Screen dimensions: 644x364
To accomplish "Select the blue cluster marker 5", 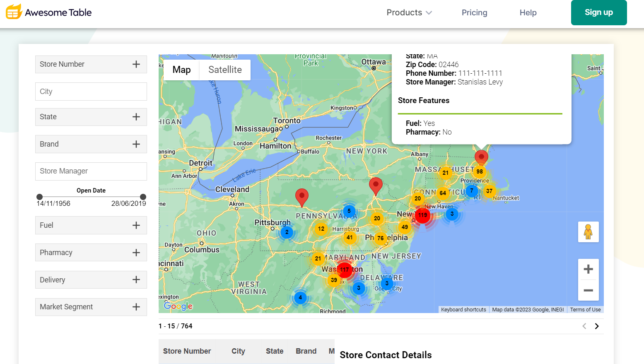I will pyautogui.click(x=349, y=211).
